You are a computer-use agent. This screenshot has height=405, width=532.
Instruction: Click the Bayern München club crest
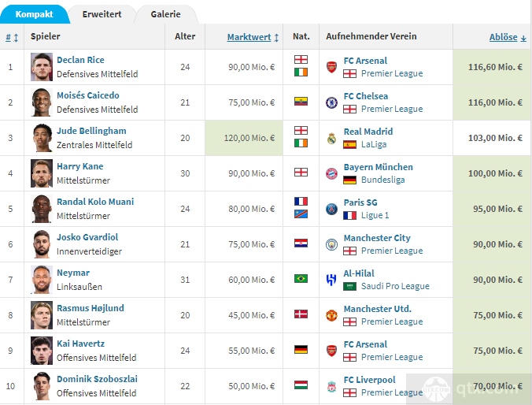pyautogui.click(x=331, y=173)
